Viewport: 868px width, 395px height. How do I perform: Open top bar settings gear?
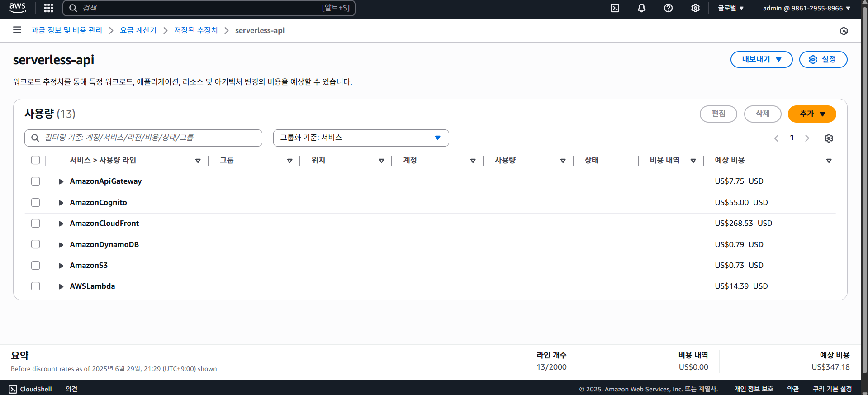[695, 8]
